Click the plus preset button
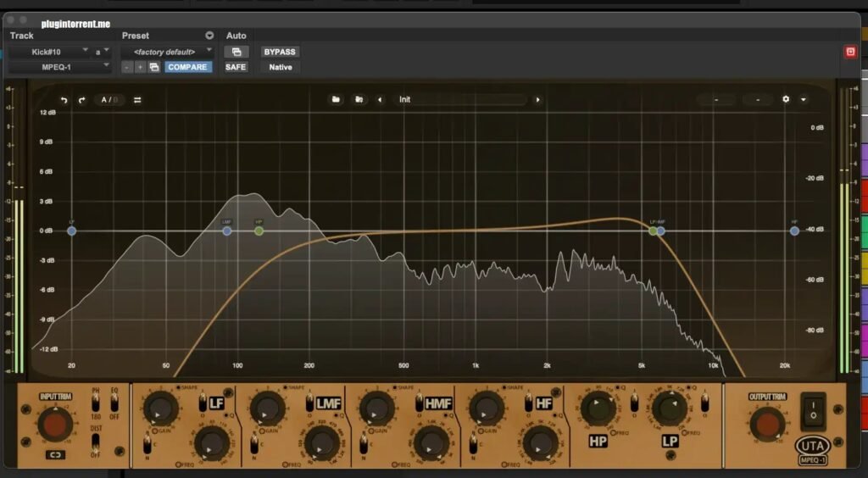This screenshot has height=478, width=868. pos(141,67)
